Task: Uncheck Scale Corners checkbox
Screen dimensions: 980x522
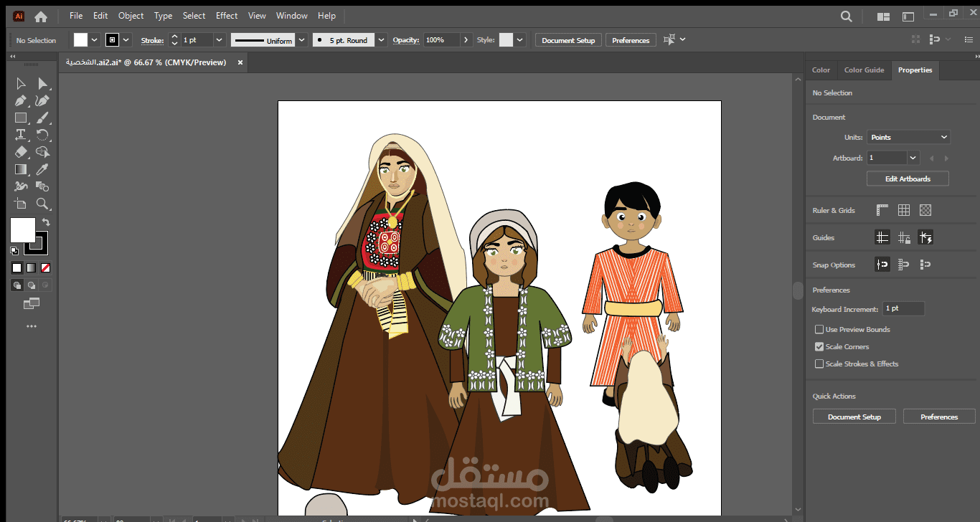Action: point(819,347)
